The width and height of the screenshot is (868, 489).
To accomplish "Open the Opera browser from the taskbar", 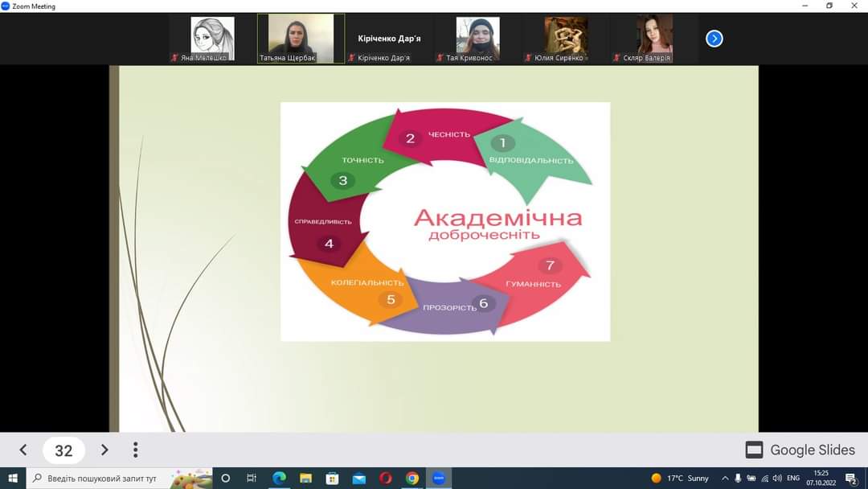I will tap(385, 479).
